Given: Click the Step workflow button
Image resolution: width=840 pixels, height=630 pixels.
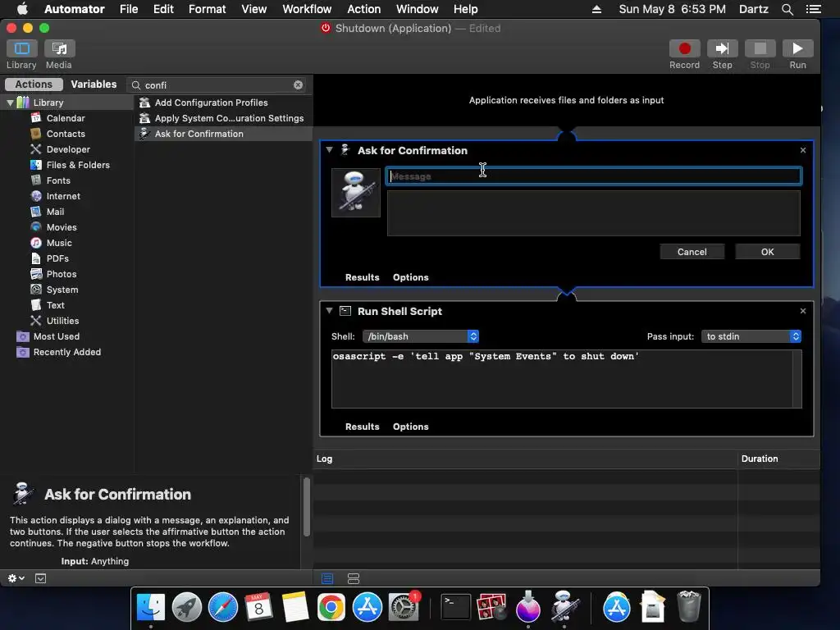Looking at the screenshot, I should click(x=722, y=48).
